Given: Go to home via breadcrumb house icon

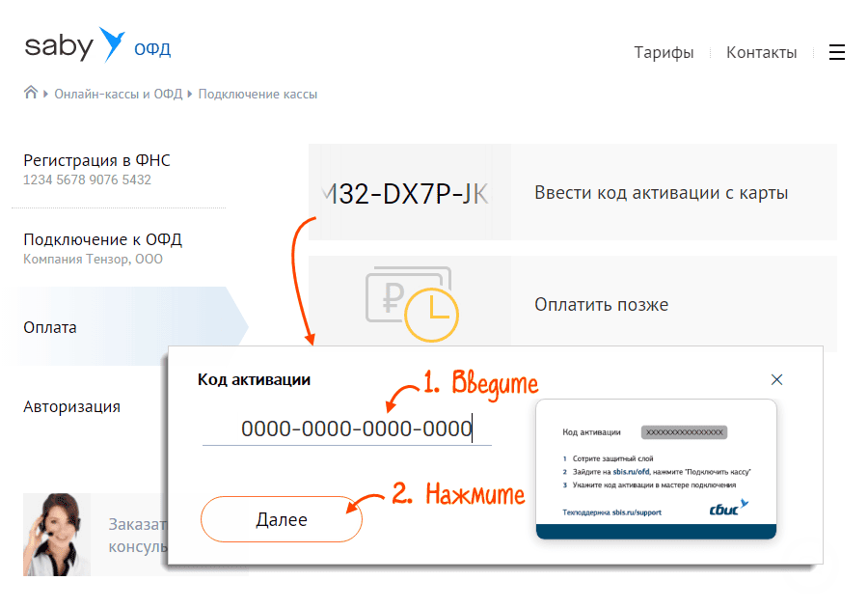Looking at the screenshot, I should point(31,93).
